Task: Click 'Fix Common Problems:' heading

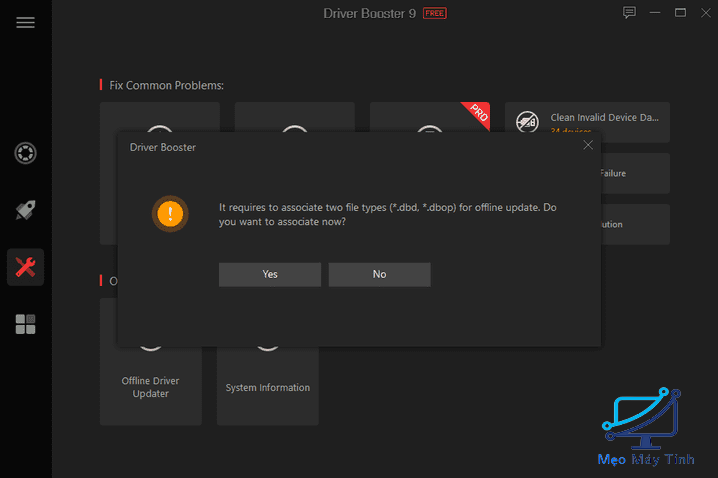Action: [166, 86]
